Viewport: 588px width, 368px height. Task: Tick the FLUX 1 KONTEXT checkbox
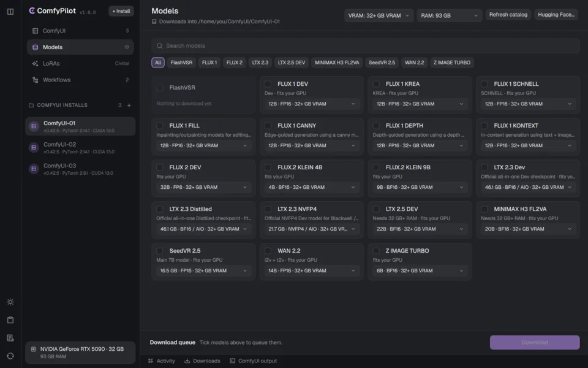tap(484, 125)
